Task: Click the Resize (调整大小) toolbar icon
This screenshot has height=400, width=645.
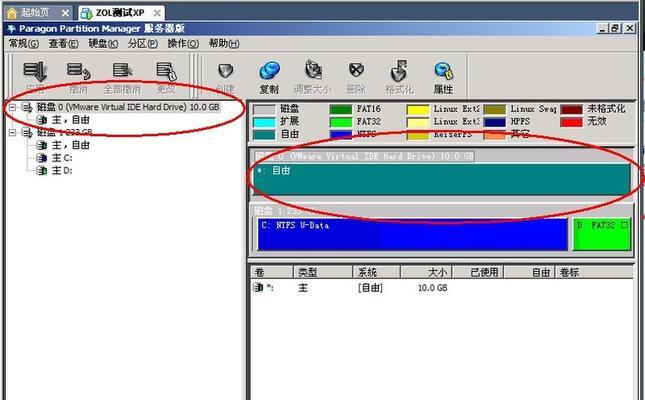Action: coord(313,70)
